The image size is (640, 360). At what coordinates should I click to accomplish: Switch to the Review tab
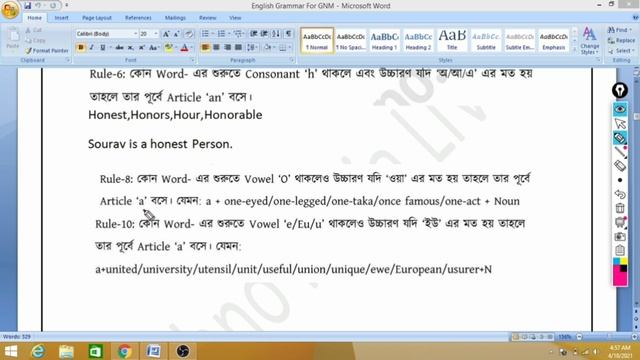pyautogui.click(x=207, y=18)
